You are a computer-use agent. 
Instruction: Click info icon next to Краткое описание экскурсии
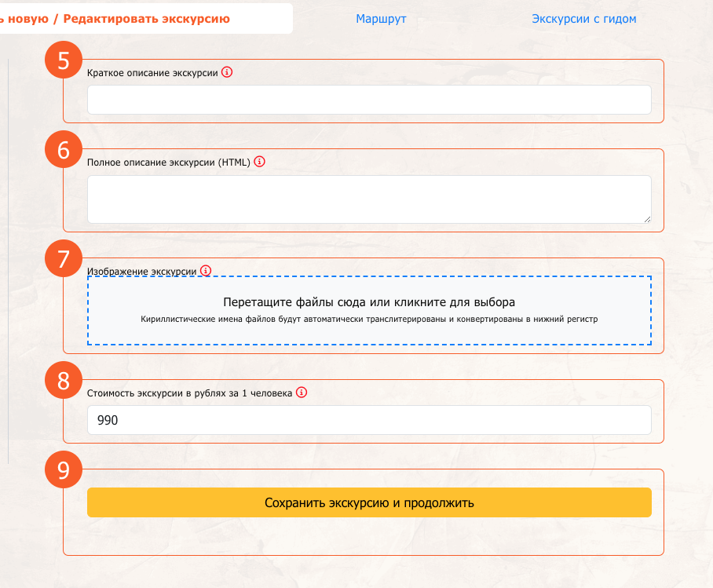click(226, 72)
